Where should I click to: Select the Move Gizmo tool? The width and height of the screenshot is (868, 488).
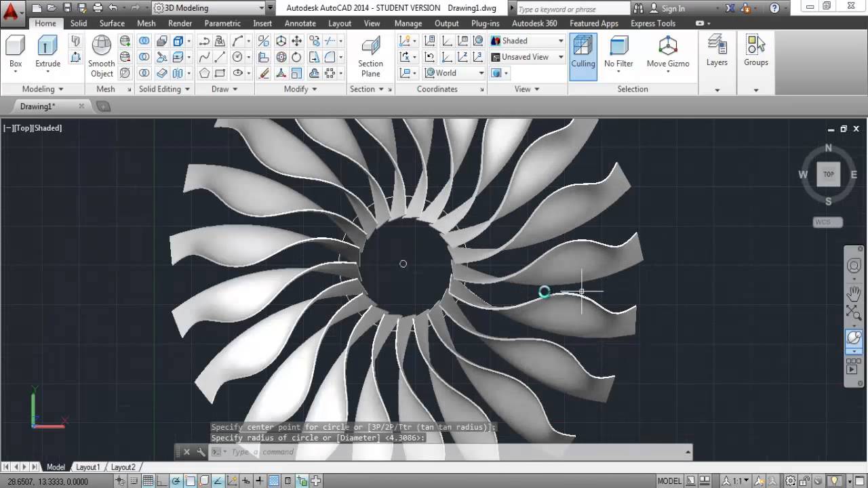668,53
